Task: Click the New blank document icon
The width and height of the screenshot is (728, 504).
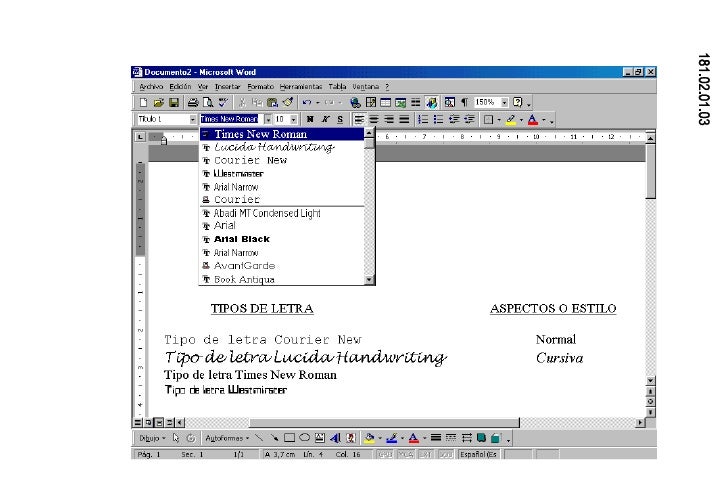Action: point(143,103)
